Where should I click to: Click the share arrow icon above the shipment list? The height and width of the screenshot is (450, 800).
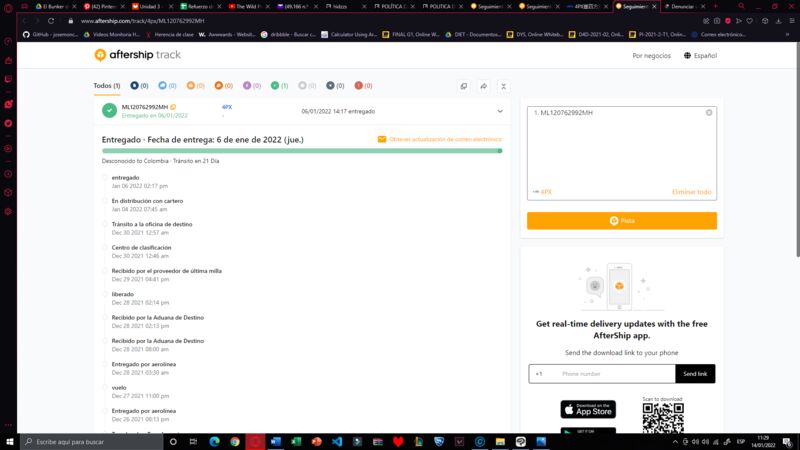(483, 86)
